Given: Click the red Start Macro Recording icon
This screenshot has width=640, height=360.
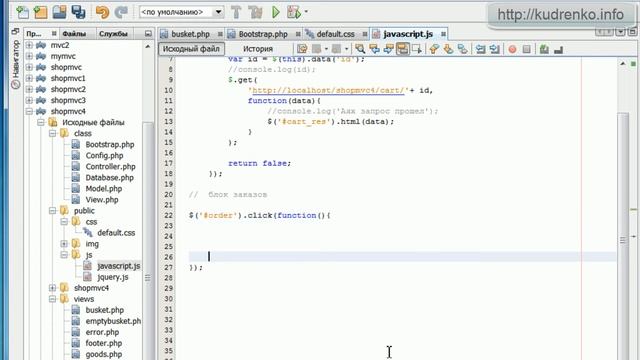Looking at the screenshot, I should pyautogui.click(x=512, y=49).
